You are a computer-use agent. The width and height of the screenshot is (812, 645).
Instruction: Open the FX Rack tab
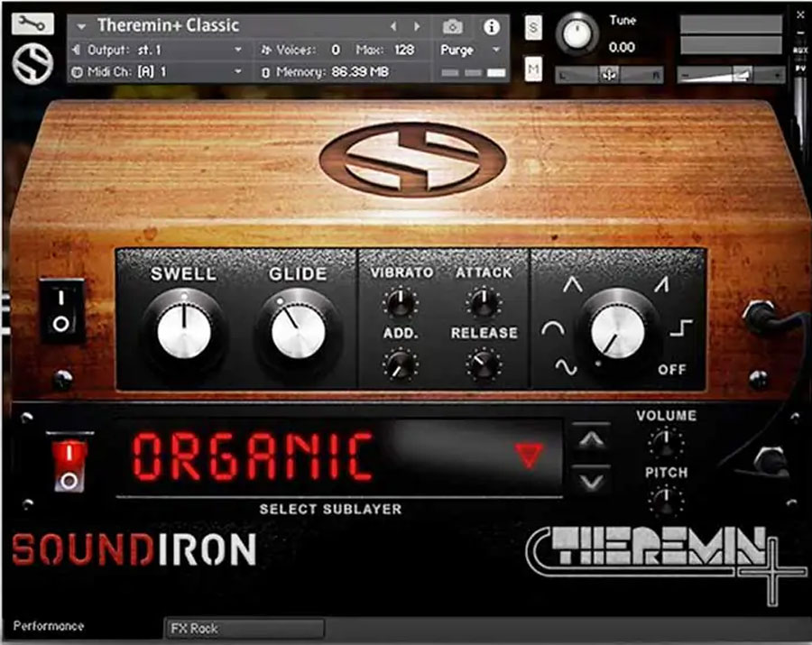(245, 629)
